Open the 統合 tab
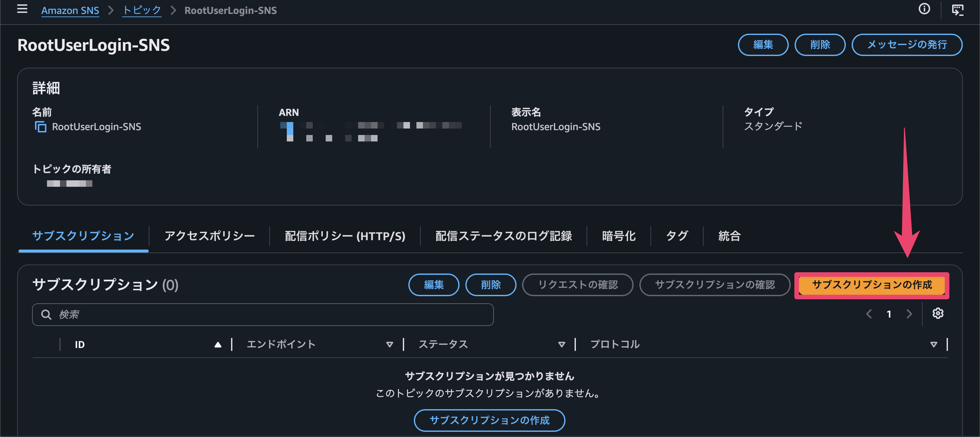The width and height of the screenshot is (980, 437). [x=729, y=236]
